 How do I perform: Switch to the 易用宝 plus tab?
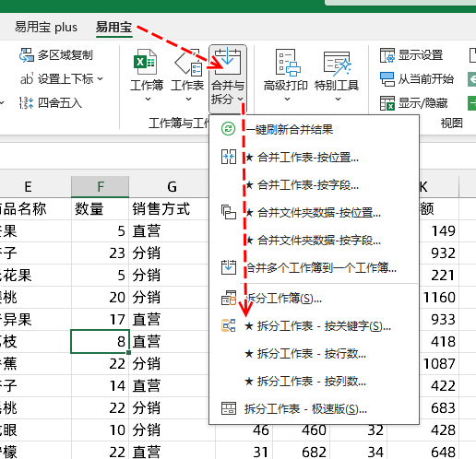pyautogui.click(x=46, y=27)
